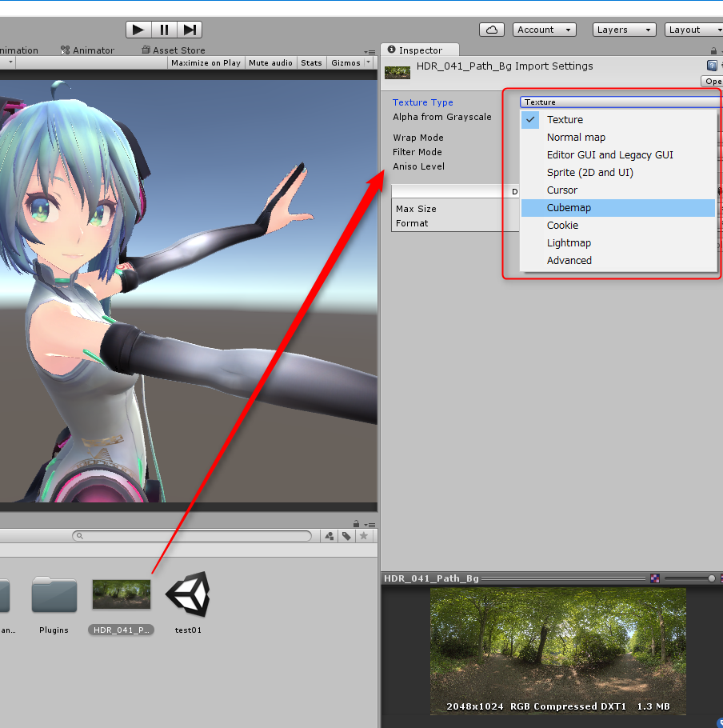
Task: Adjust the preview mip level slider
Action: (x=689, y=578)
